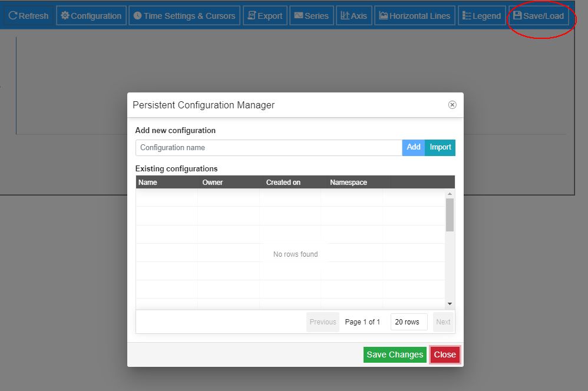Open the Axis settings button

pos(354,16)
